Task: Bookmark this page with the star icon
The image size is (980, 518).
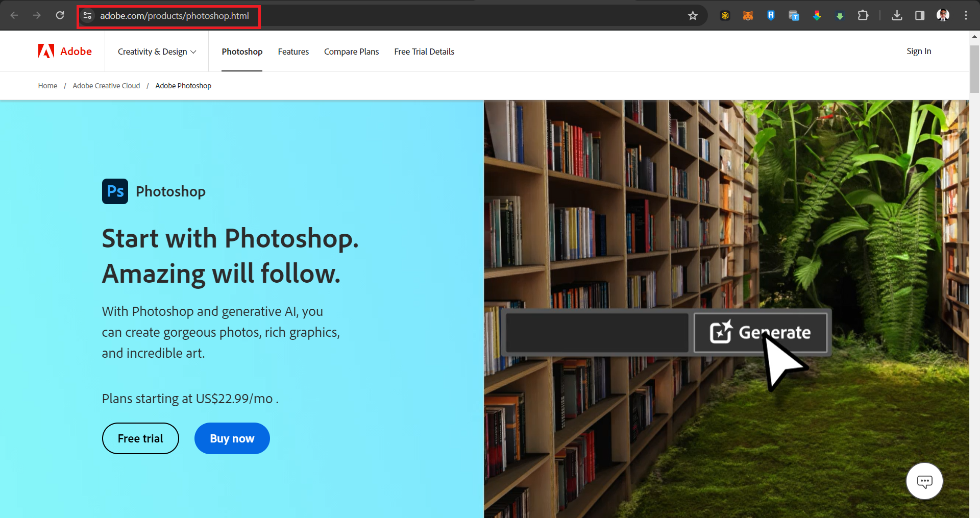Action: [x=692, y=15]
